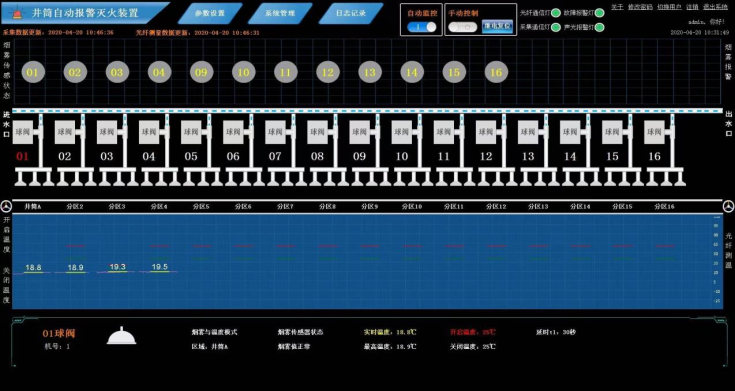Screen dimensions: 735x391
Task: Toggle the 自动监控 switch
Action: coord(422,27)
